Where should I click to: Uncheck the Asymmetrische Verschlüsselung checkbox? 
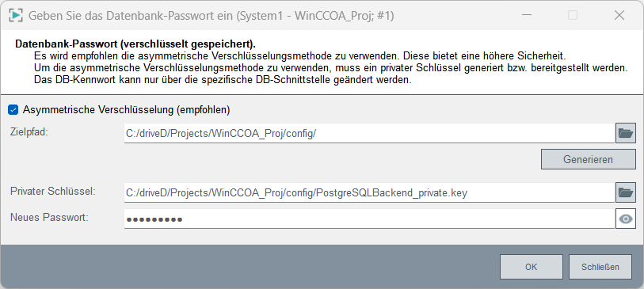(x=13, y=109)
